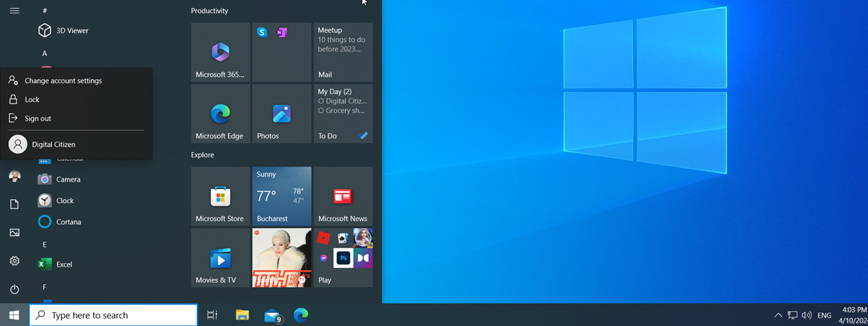Open the Microsoft 365 tile
The height and width of the screenshot is (326, 868).
pyautogui.click(x=221, y=52)
